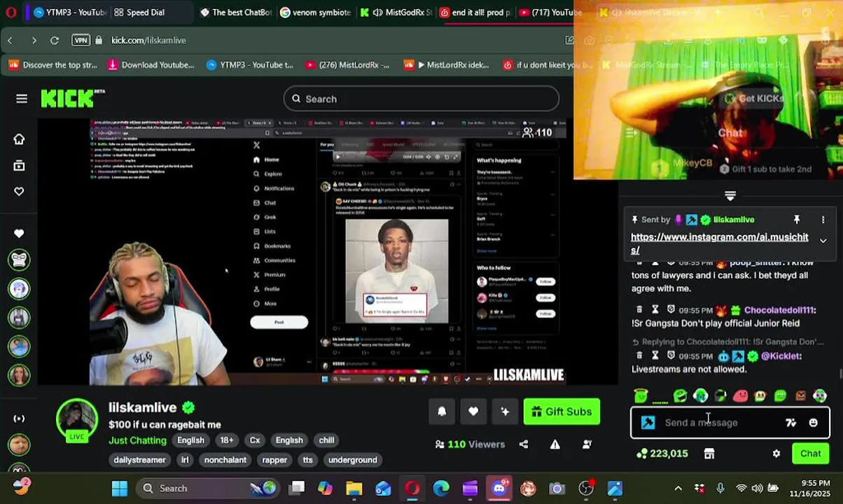Open the 223,015 channel points balance
Image resolution: width=843 pixels, height=504 pixels.
(x=662, y=454)
